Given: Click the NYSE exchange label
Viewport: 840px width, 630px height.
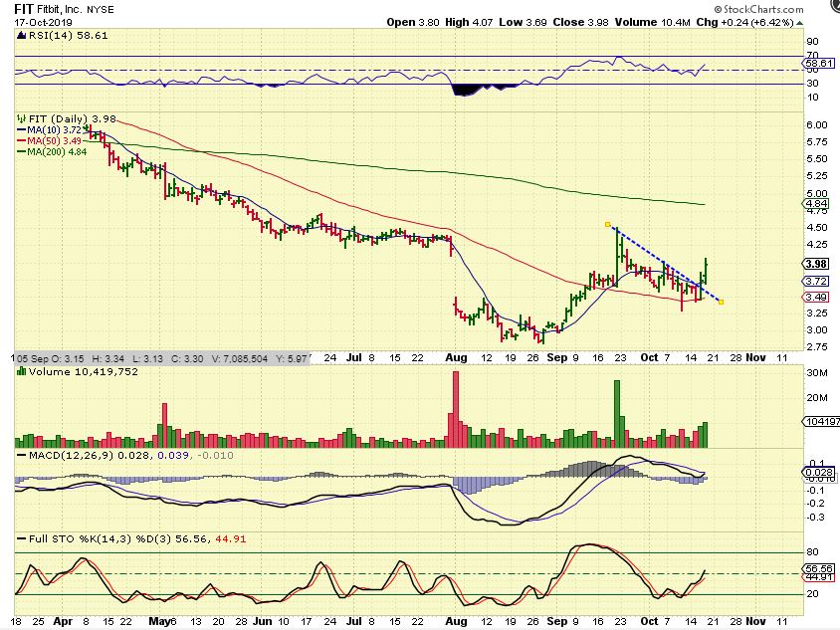Looking at the screenshot, I should (x=101, y=10).
